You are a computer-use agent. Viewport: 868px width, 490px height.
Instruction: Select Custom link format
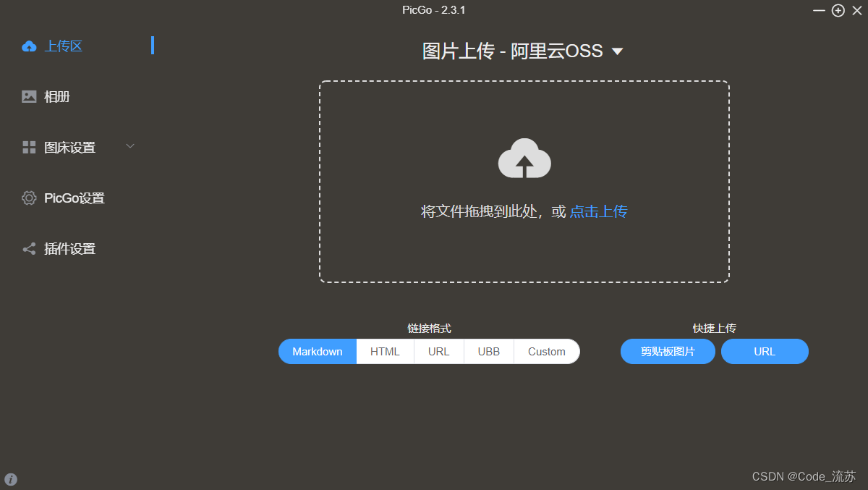click(x=547, y=351)
